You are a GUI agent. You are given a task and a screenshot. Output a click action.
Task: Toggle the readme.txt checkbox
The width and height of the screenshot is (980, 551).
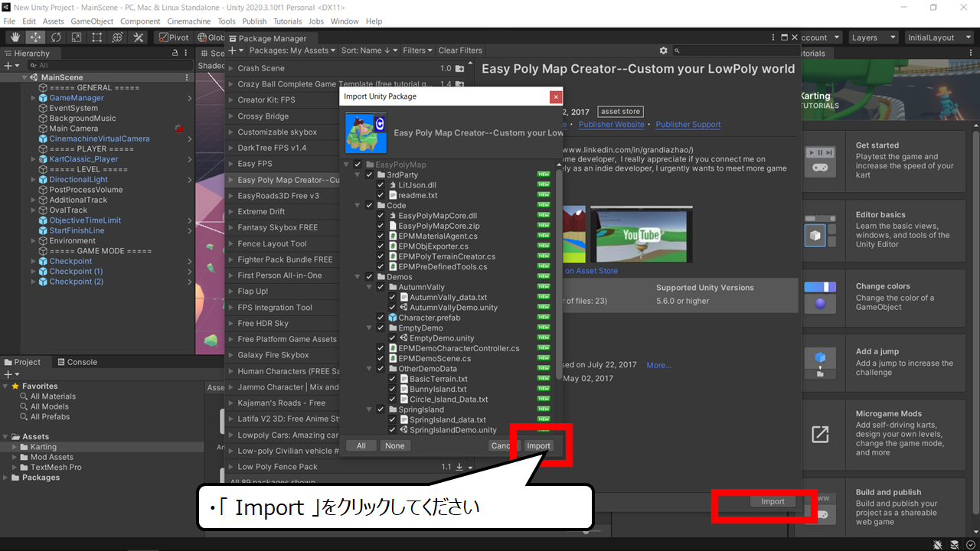(x=381, y=195)
